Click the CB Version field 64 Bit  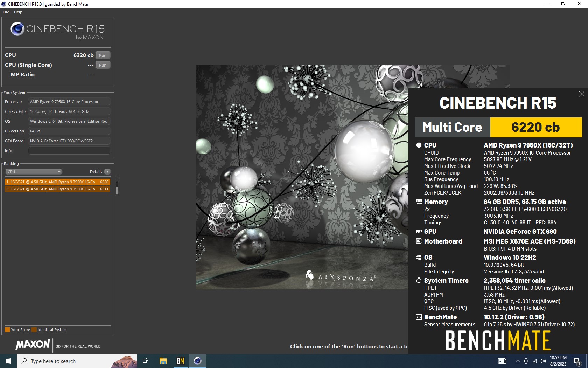(69, 131)
